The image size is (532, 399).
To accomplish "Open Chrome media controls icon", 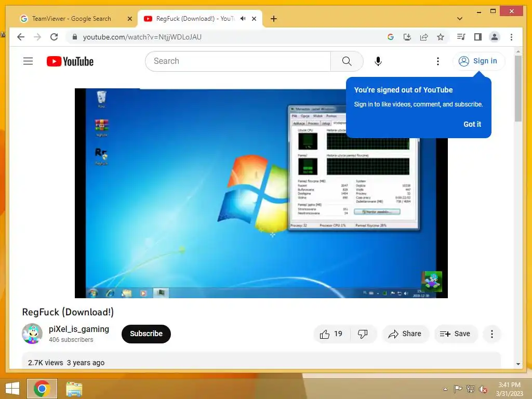I will point(461,37).
